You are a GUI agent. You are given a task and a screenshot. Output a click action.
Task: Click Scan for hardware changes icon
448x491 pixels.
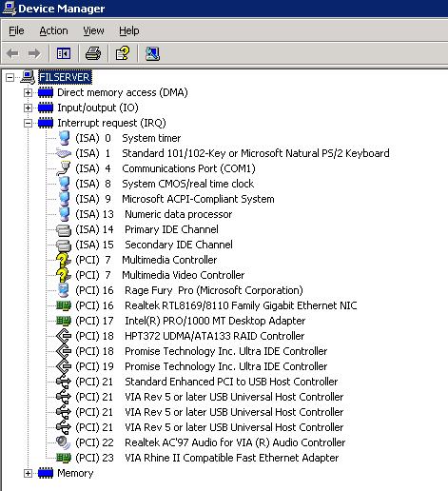pos(152,53)
